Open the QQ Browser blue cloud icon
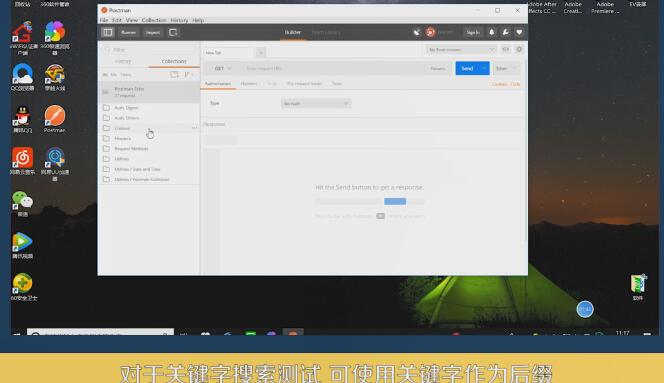The width and height of the screenshot is (664, 383). point(22,77)
